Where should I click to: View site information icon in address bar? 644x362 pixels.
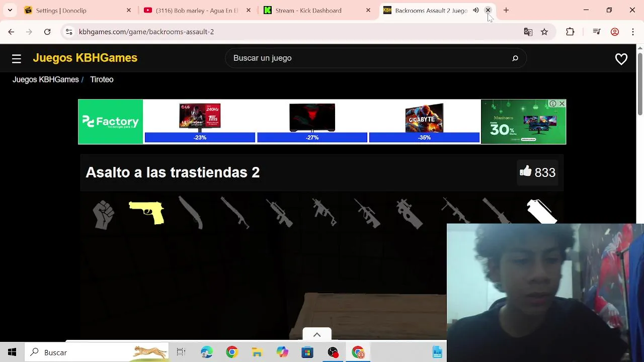[69, 32]
